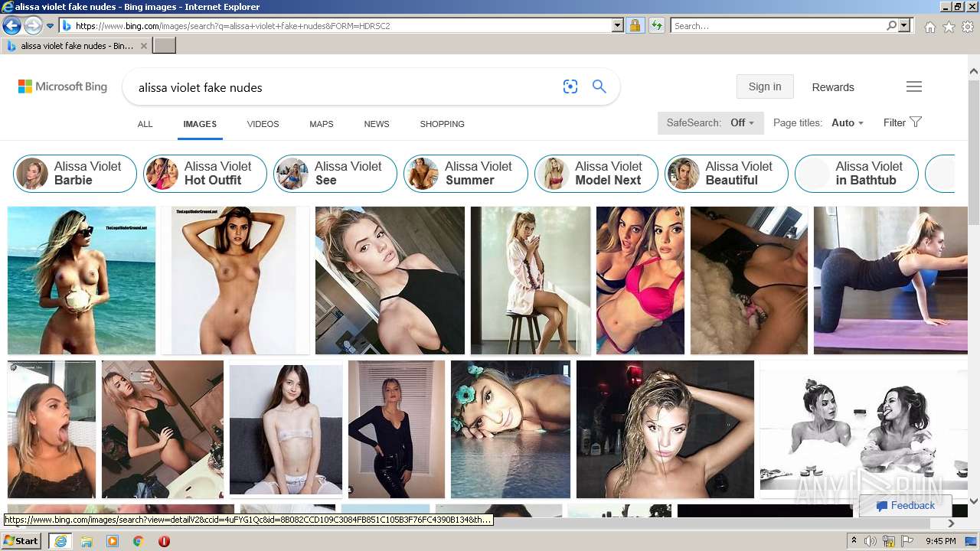
Task: Open the Bing hamburger menu icon
Action: pos(914,86)
